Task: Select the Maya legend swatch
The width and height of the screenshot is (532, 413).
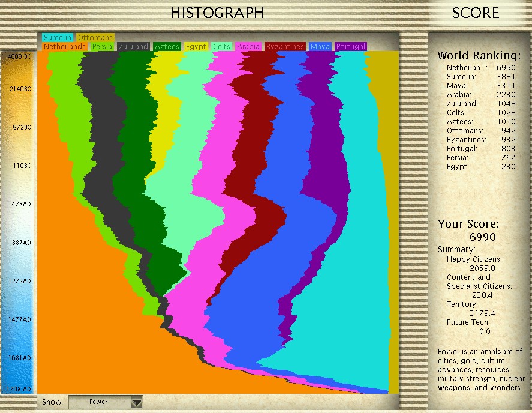Action: tap(320, 47)
